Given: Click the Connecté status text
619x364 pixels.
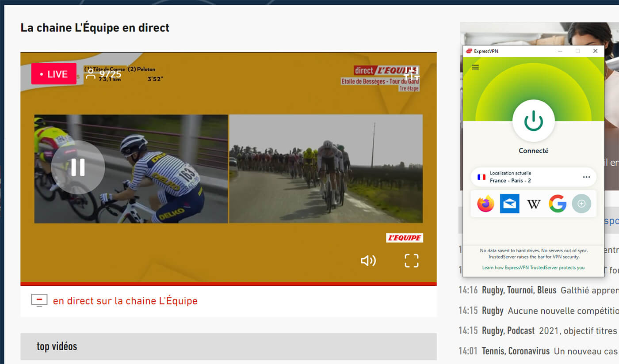Looking at the screenshot, I should (534, 151).
